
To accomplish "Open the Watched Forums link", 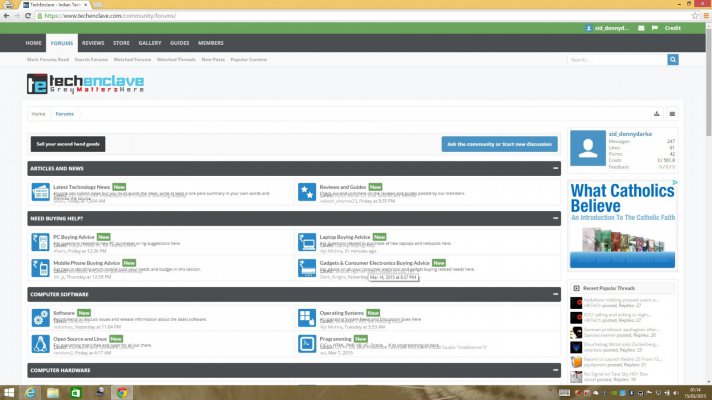I will click(x=132, y=59).
